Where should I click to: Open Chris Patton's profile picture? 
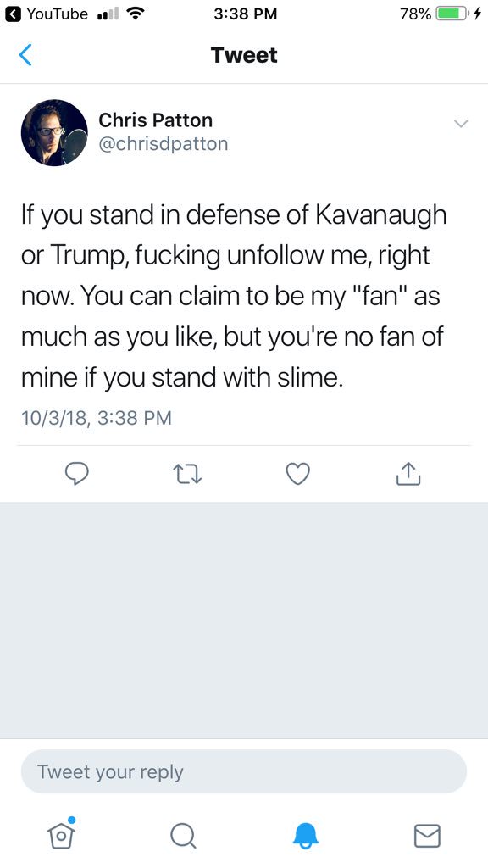point(54,133)
